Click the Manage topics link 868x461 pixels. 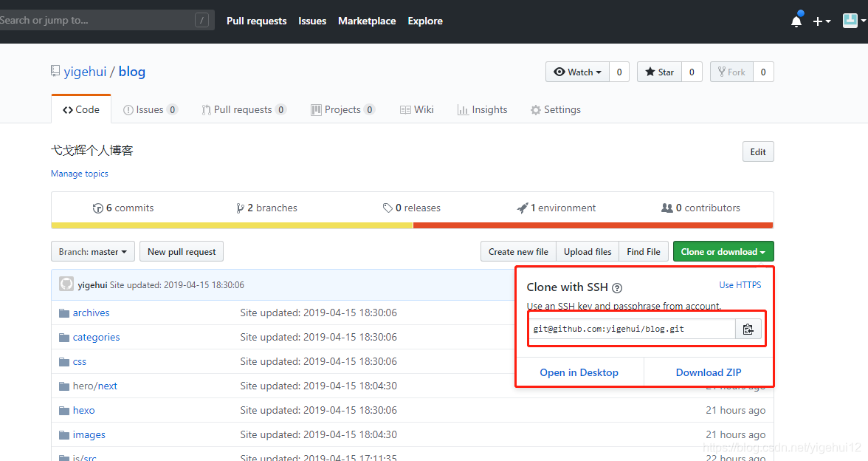(x=80, y=174)
